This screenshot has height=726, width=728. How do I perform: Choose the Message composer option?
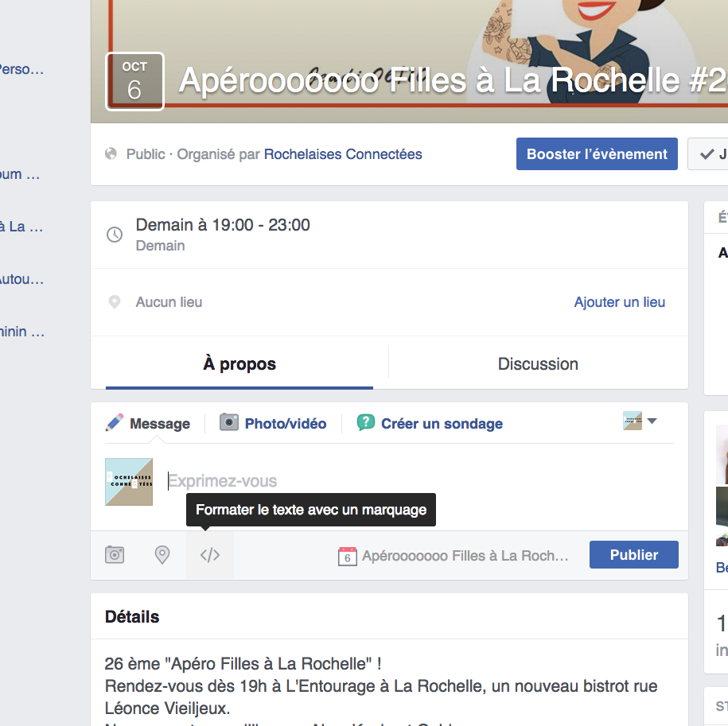(x=149, y=424)
